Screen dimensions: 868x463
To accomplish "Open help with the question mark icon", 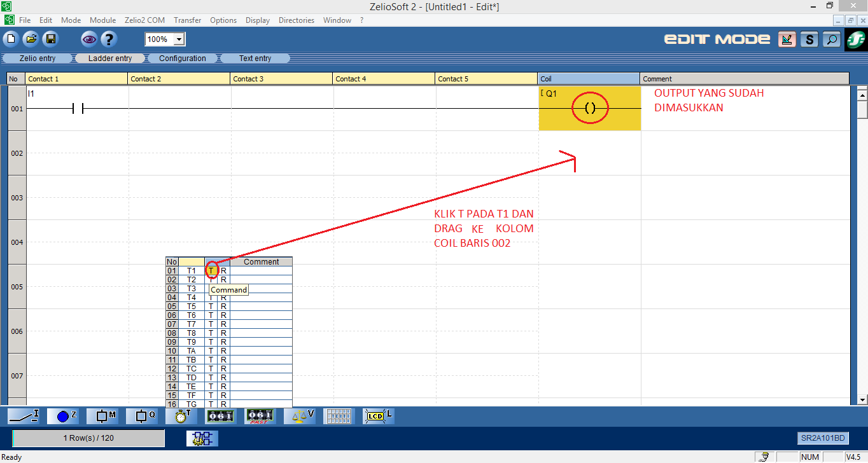I will coord(109,39).
